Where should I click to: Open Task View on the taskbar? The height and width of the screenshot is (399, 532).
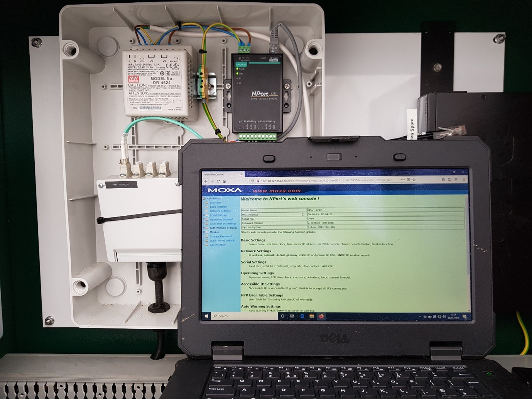[292, 316]
